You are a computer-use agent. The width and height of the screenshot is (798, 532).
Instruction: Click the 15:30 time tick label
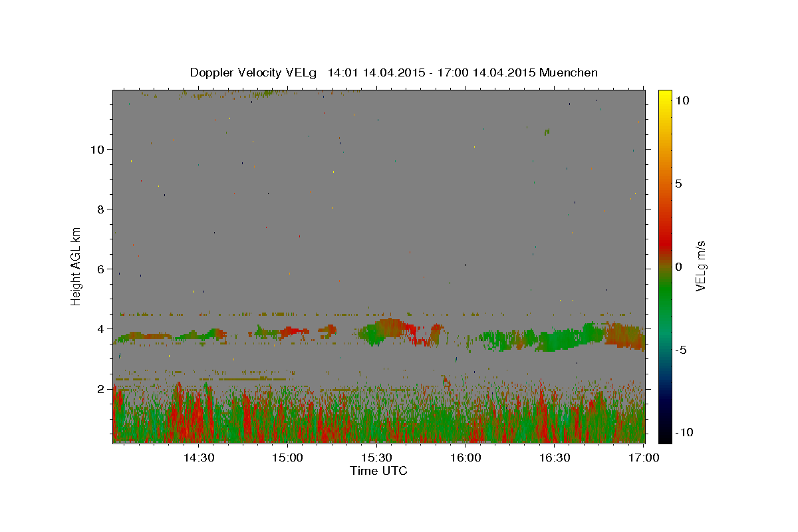click(x=376, y=458)
